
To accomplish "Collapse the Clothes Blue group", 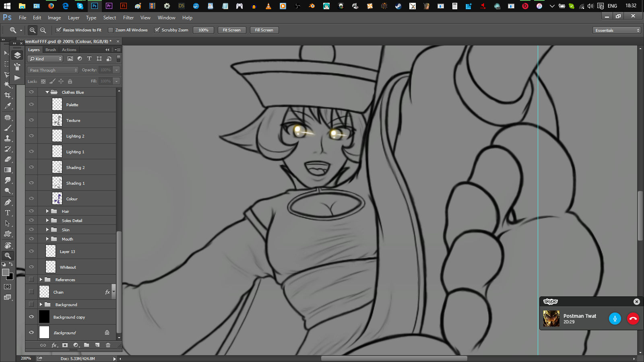I will (x=47, y=92).
